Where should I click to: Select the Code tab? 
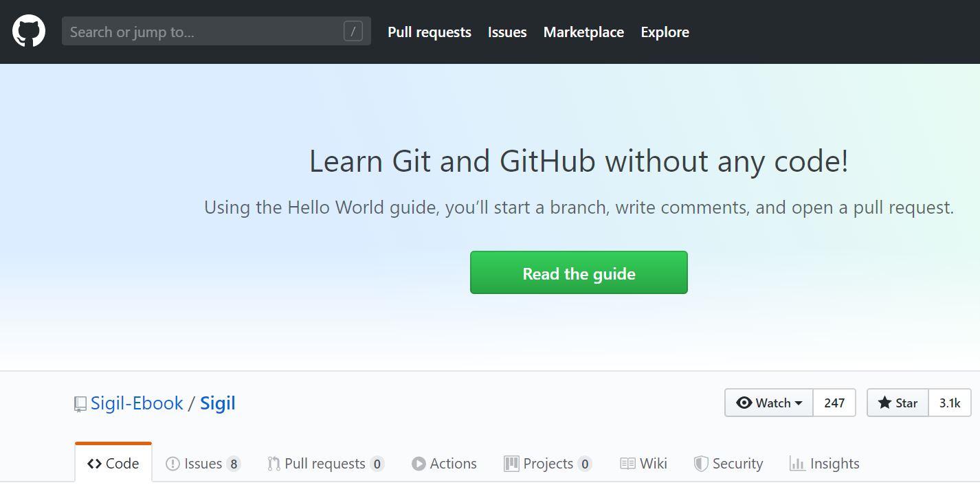point(113,463)
